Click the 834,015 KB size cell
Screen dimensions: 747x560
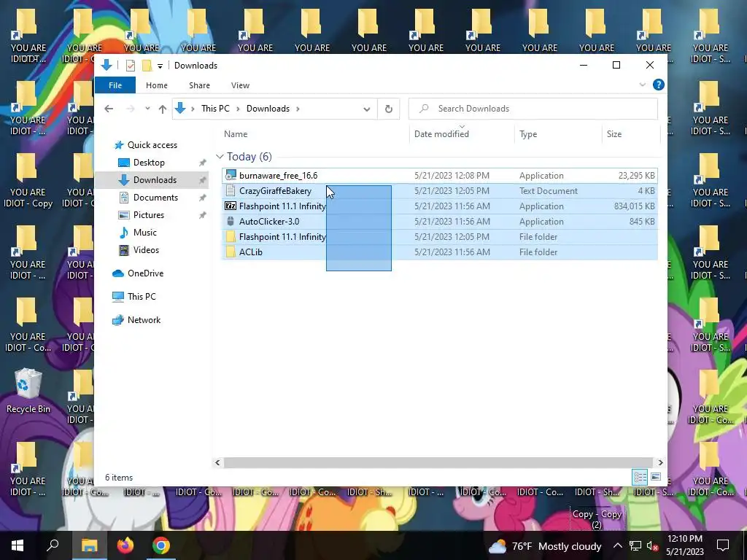pos(634,206)
